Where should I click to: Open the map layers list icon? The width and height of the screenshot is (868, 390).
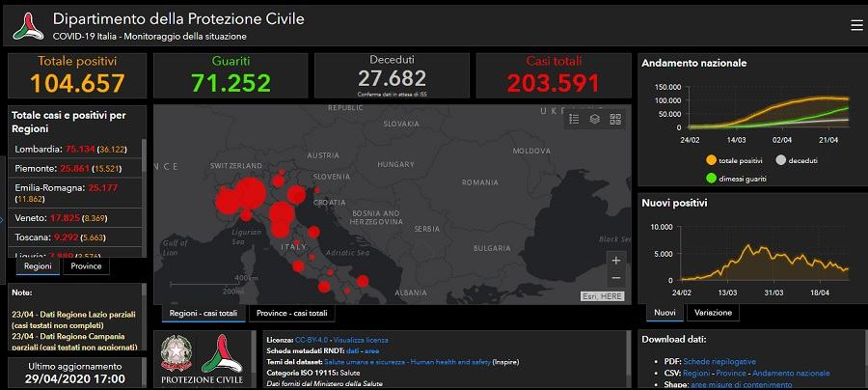pos(595,119)
